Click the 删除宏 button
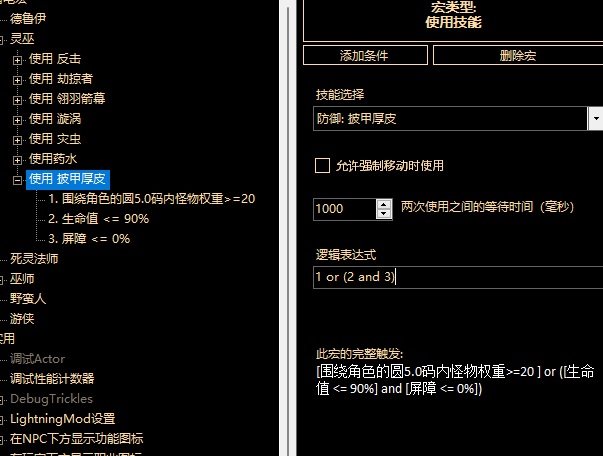Image resolution: width=603 pixels, height=456 pixels. 517,56
